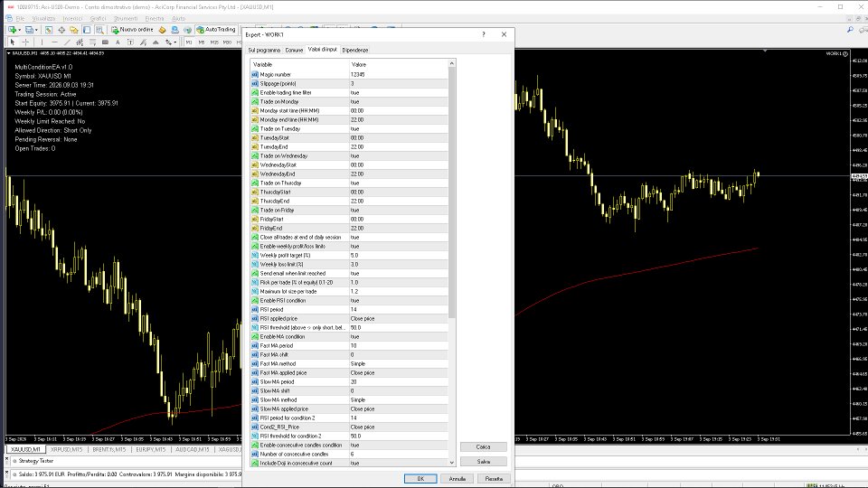The image size is (868, 488).
Task: Select the text 'A' drawing tool
Action: coord(118,42)
